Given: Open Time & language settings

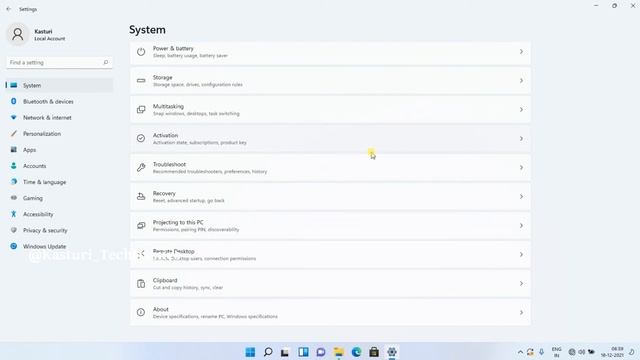Looking at the screenshot, I should tap(60, 182).
